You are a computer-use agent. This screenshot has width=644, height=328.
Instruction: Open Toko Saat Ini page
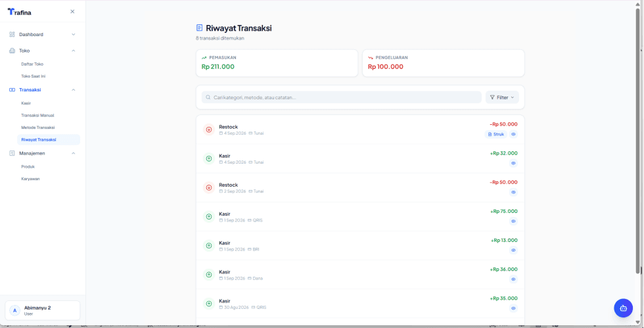[34, 76]
